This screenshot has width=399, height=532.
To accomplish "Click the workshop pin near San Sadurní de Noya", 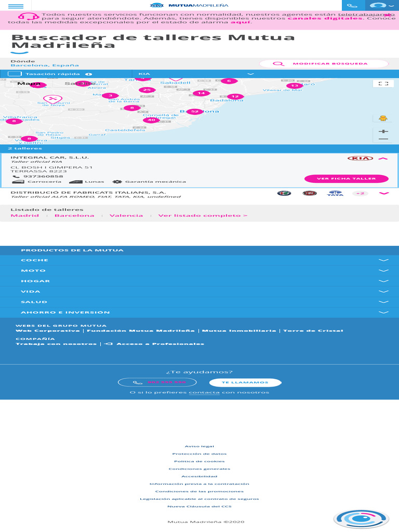I will 52,99.
